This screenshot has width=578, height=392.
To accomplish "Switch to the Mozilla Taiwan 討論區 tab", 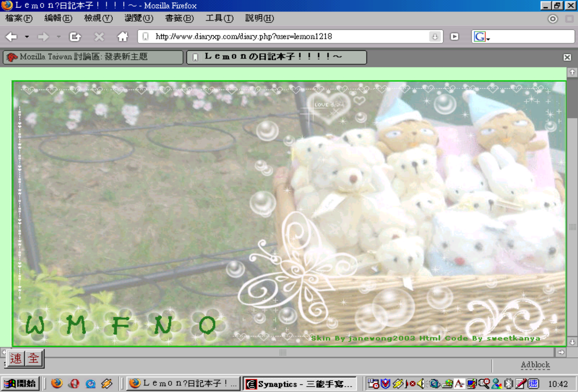I will tap(93, 57).
